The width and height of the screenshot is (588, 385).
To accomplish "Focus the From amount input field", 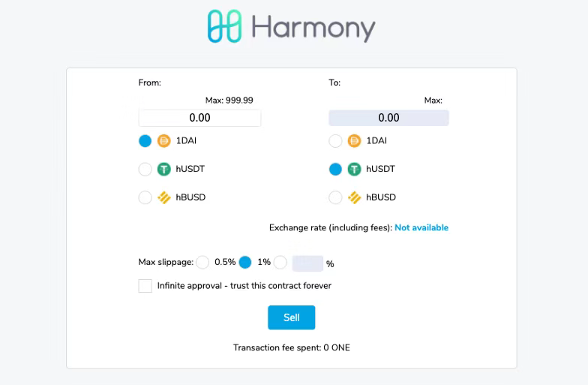I will coord(199,118).
